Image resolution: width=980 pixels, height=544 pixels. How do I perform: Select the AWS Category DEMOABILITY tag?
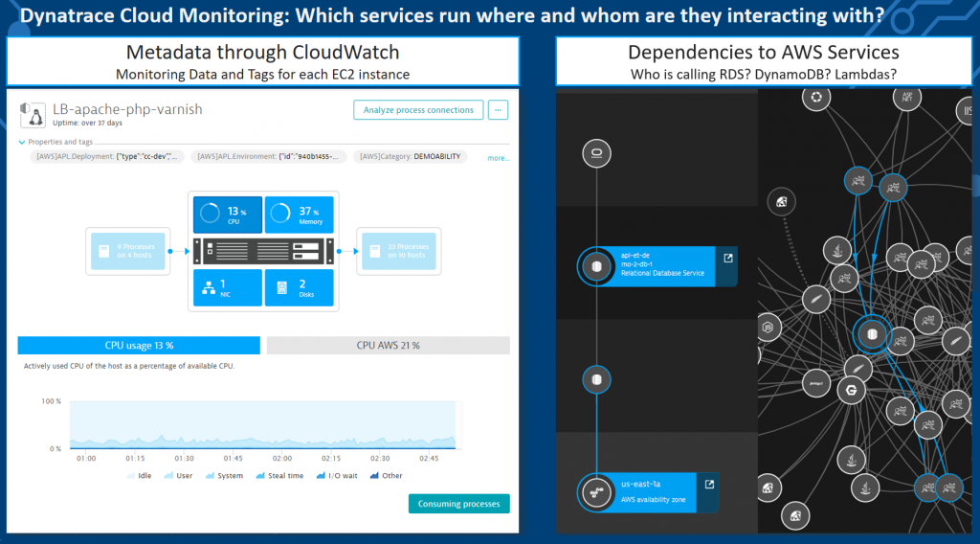click(x=410, y=156)
